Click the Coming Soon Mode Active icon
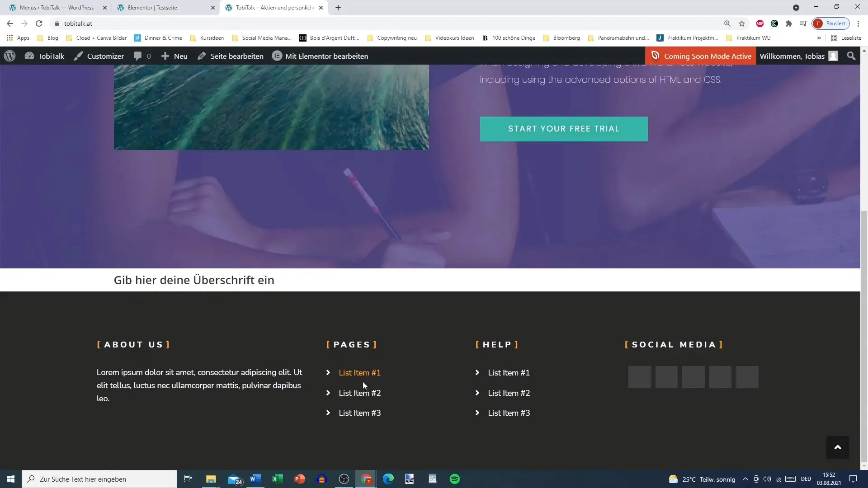This screenshot has width=868, height=488. 655,56
